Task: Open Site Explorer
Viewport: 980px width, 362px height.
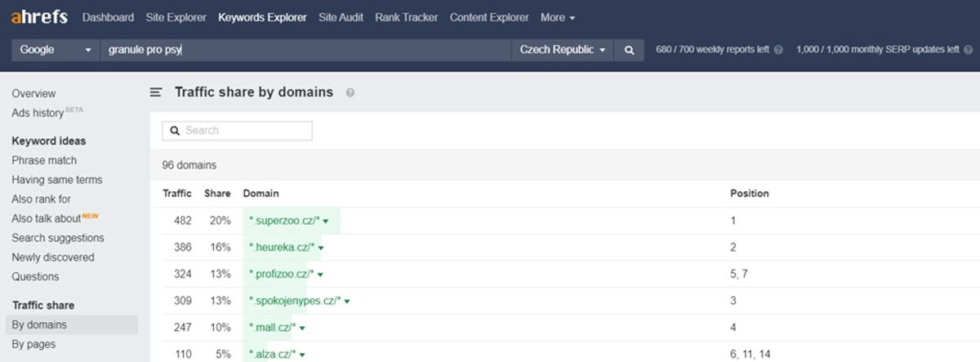Action: (x=176, y=17)
